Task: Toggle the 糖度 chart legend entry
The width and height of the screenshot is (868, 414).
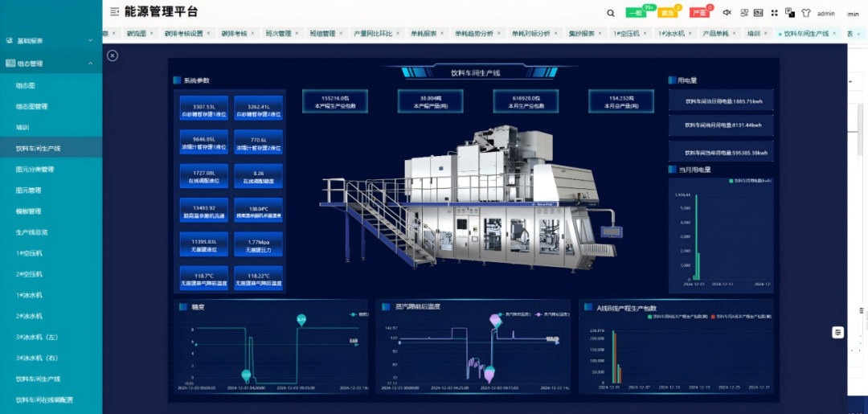Action: 359,314
